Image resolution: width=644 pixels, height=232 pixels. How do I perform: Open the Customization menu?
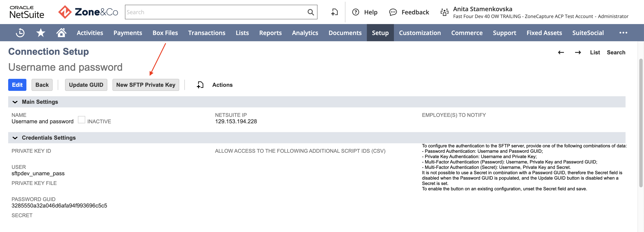[420, 33]
